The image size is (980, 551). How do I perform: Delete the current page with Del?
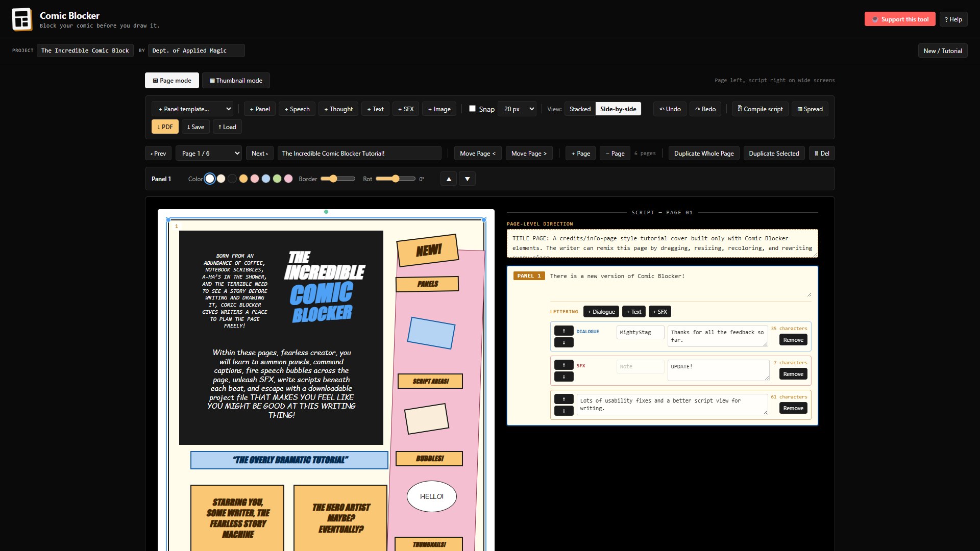click(x=822, y=154)
